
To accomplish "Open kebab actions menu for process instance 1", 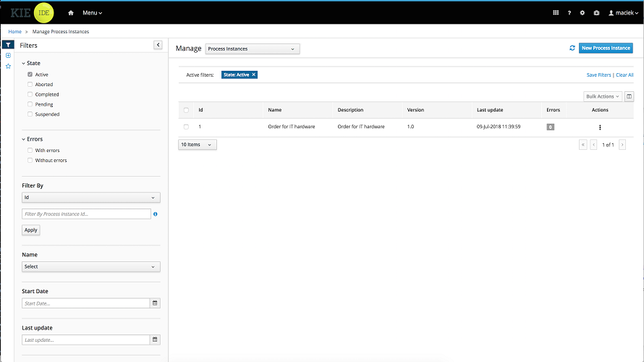I will tap(600, 127).
